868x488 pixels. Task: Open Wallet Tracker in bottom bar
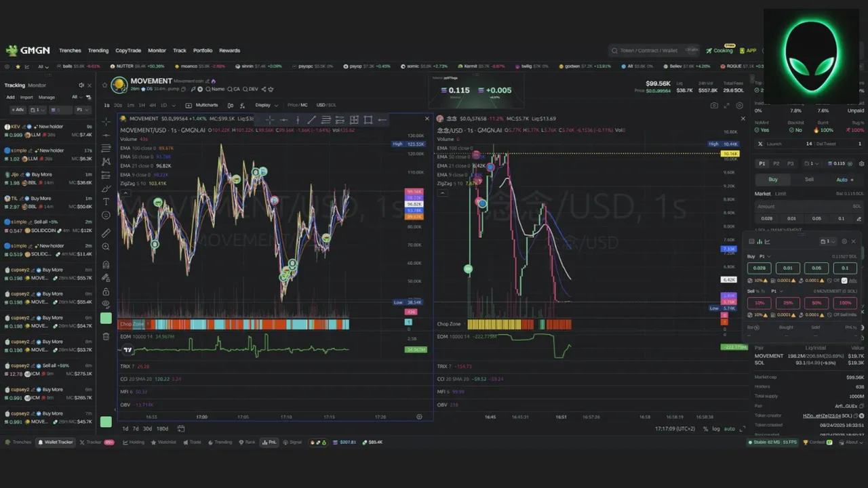[55, 442]
